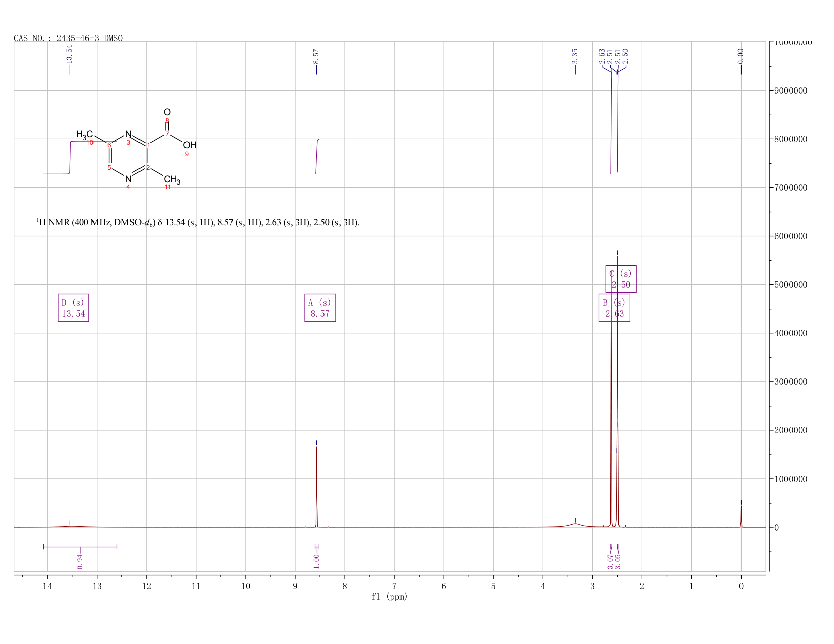
Task: Click the TMS peak at 0 ppm
Action: (x=741, y=516)
